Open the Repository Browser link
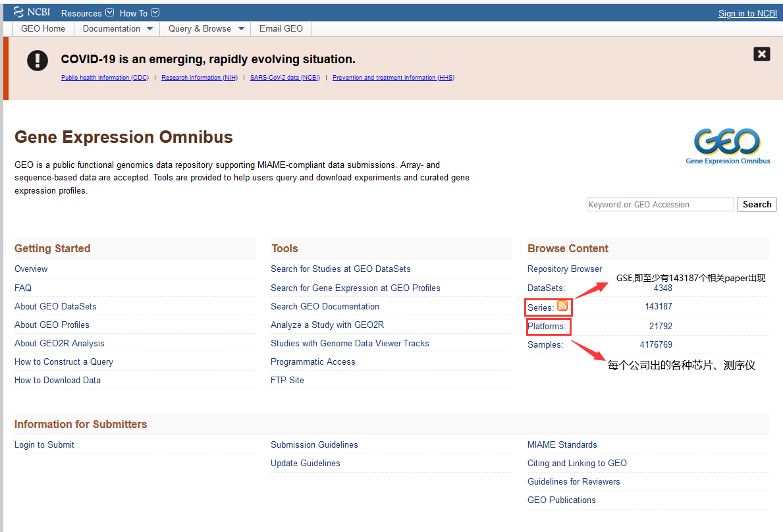 [565, 269]
